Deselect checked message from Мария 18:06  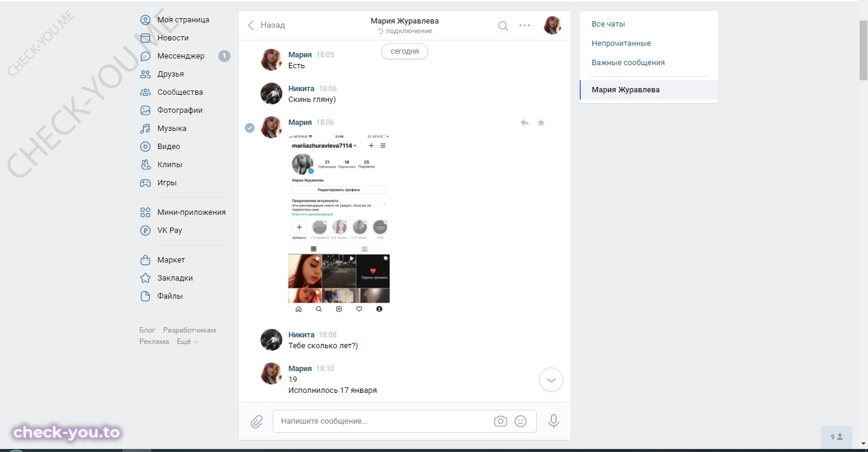click(x=250, y=127)
